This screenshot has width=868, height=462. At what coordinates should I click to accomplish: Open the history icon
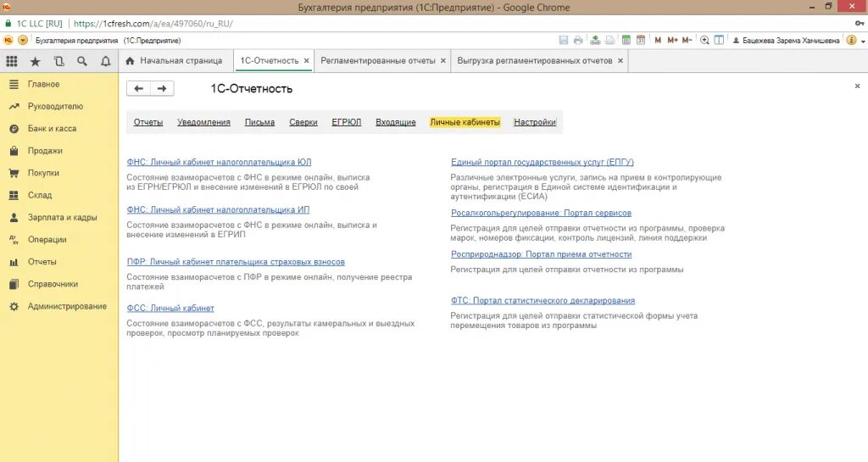pyautogui.click(x=58, y=61)
